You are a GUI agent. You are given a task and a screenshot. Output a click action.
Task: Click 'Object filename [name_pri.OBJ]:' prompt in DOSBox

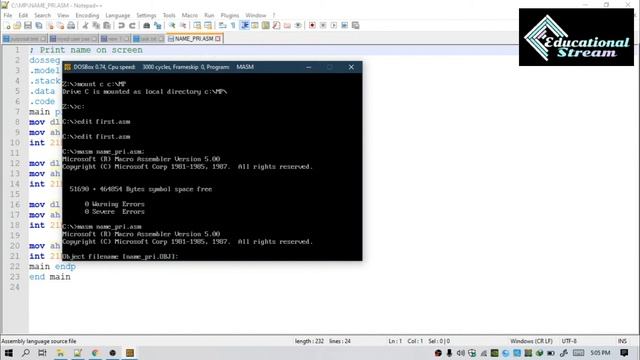(x=120, y=256)
